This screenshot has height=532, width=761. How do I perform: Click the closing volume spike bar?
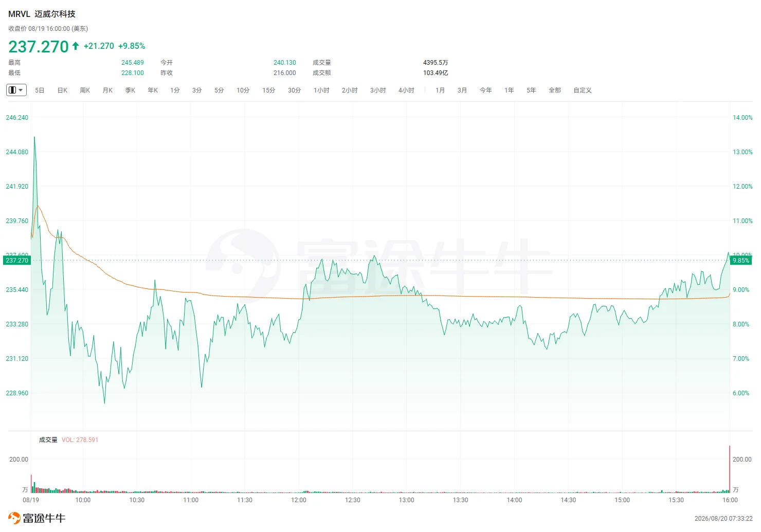730,469
